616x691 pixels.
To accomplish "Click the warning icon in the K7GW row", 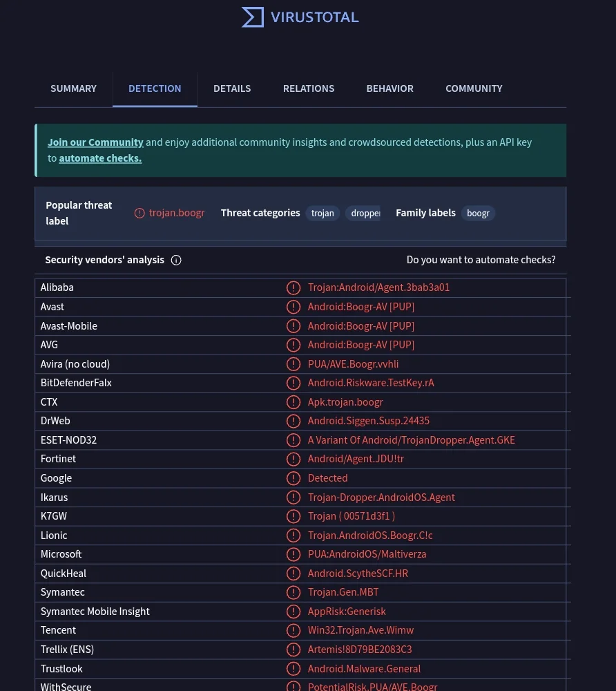I will [293, 516].
